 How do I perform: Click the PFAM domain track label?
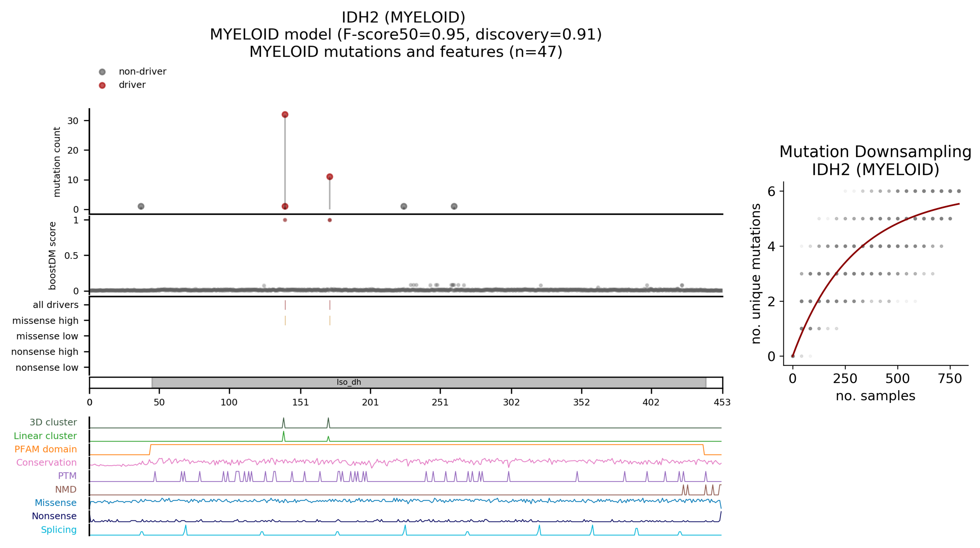point(46,449)
